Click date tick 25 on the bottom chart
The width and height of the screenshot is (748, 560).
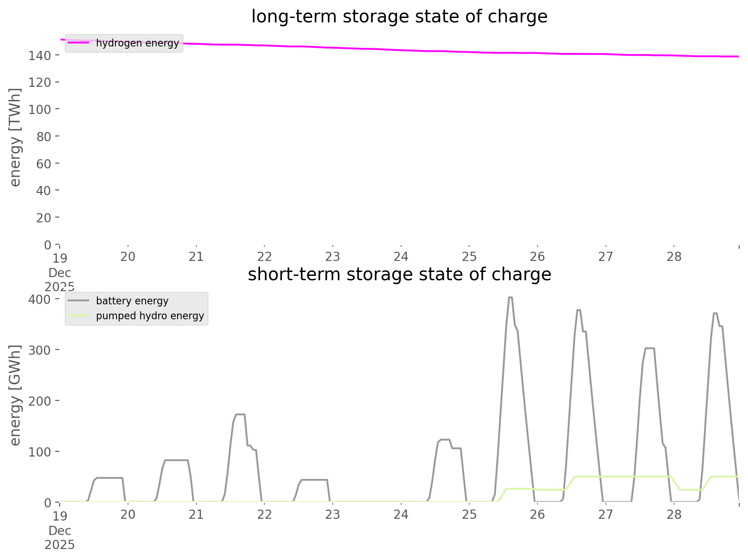coord(469,514)
